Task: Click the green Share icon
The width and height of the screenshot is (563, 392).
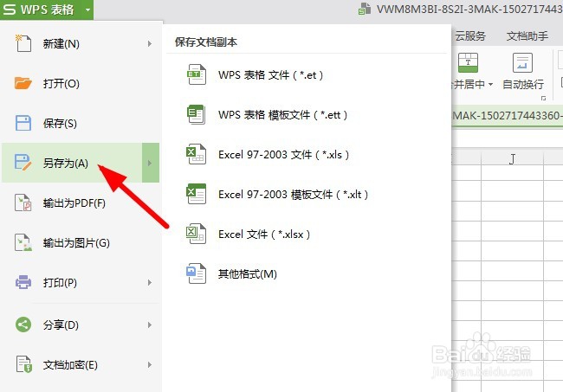Action: (23, 325)
